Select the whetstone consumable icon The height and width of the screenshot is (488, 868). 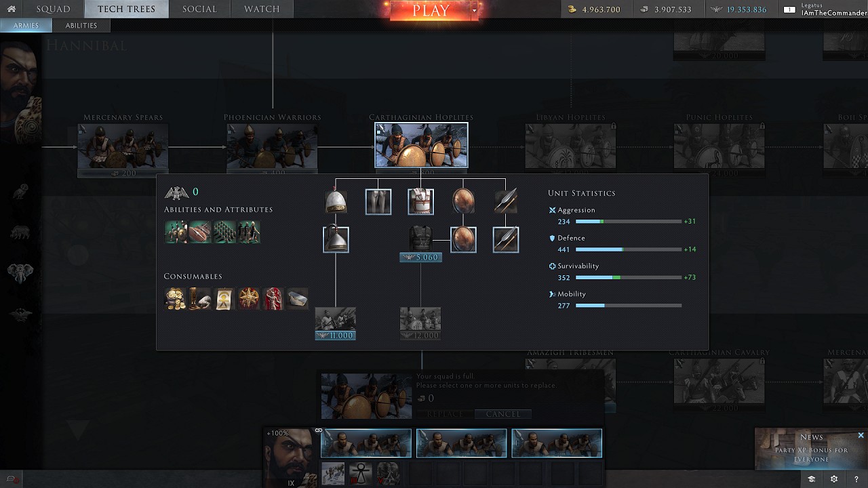(298, 298)
